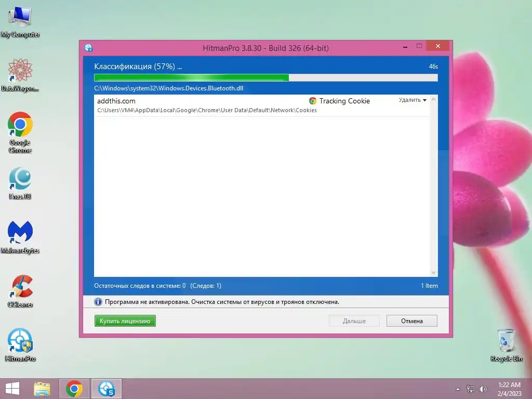Open CCleaner desktop shortcut
Viewport: 532px width, 399px height.
pos(20,291)
